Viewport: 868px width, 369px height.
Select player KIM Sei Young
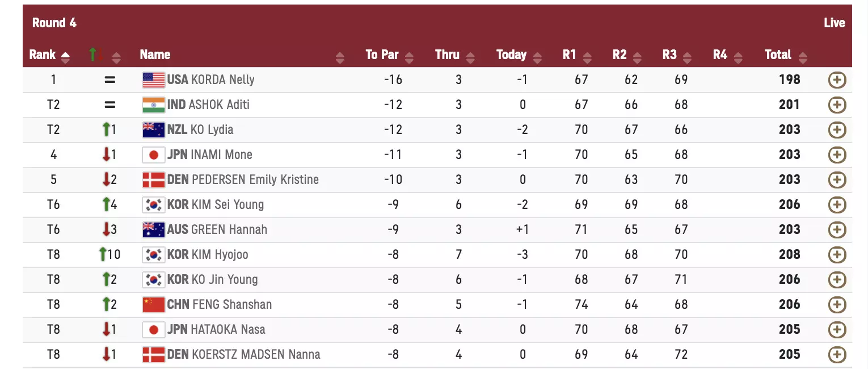click(x=227, y=205)
